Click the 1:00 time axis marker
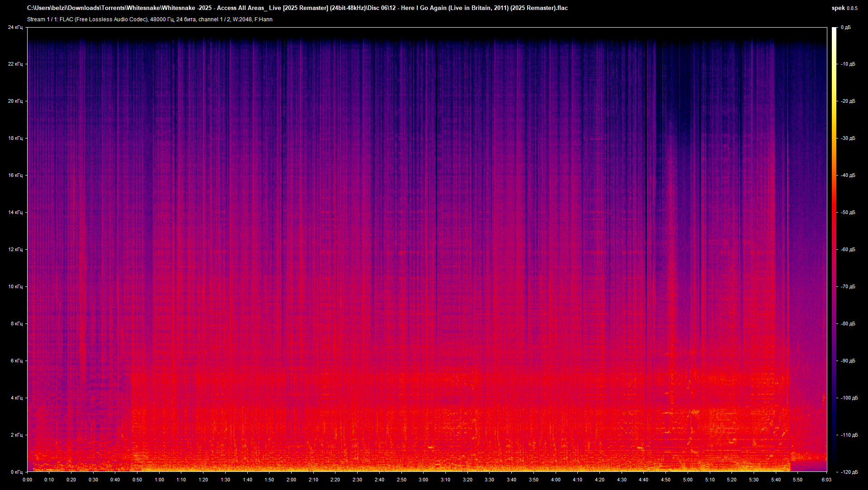This screenshot has height=490, width=868. pyautogui.click(x=159, y=480)
